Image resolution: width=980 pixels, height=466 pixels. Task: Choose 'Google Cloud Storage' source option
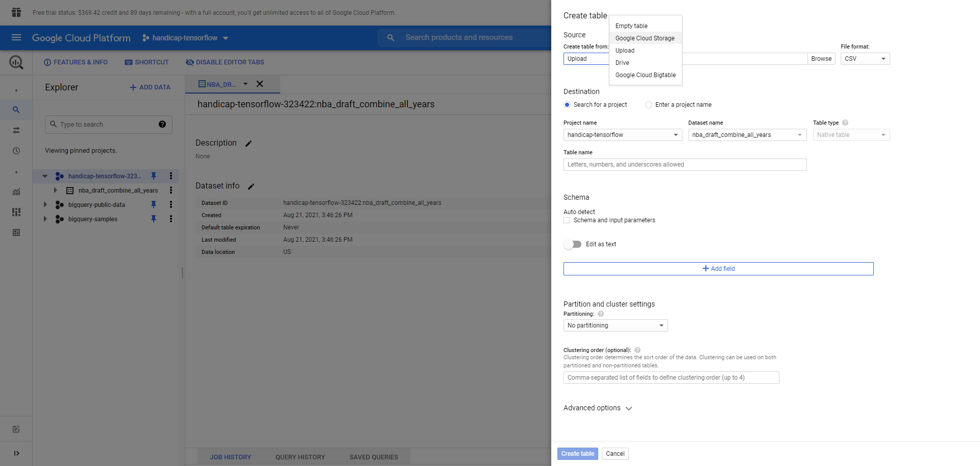pos(646,38)
